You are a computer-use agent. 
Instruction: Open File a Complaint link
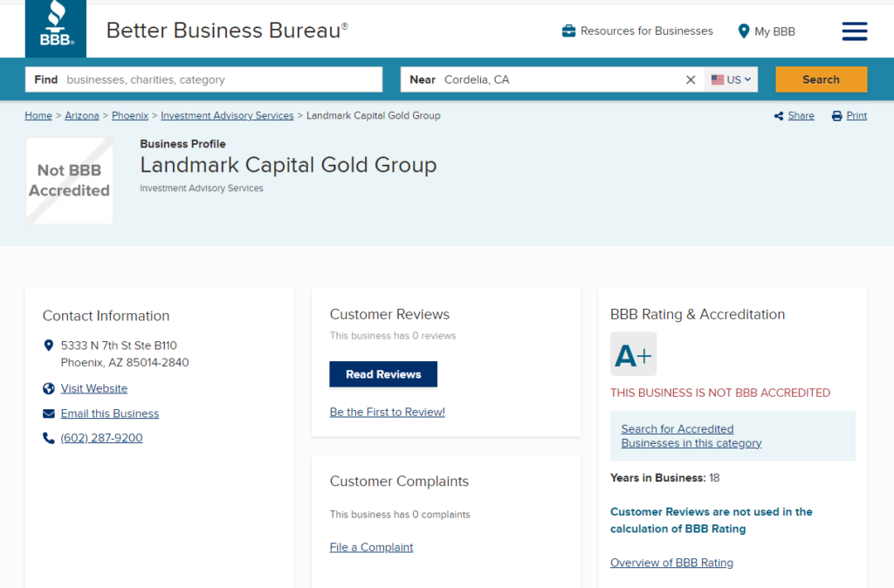(371, 548)
